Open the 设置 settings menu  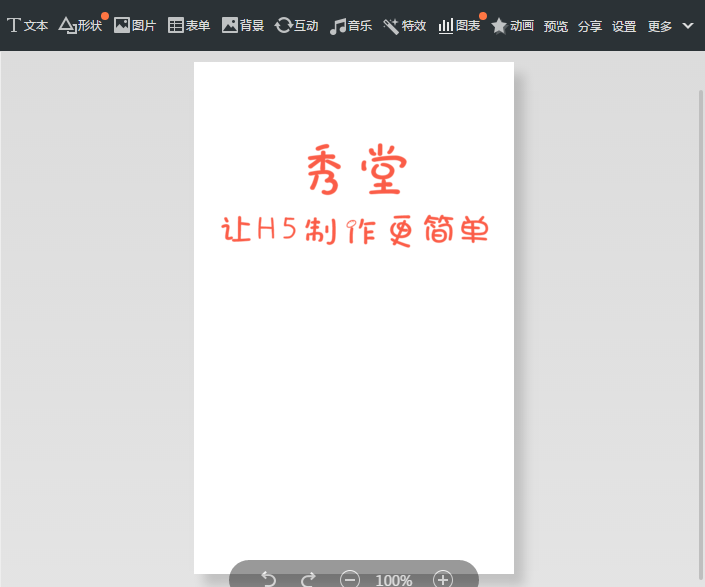click(x=624, y=27)
